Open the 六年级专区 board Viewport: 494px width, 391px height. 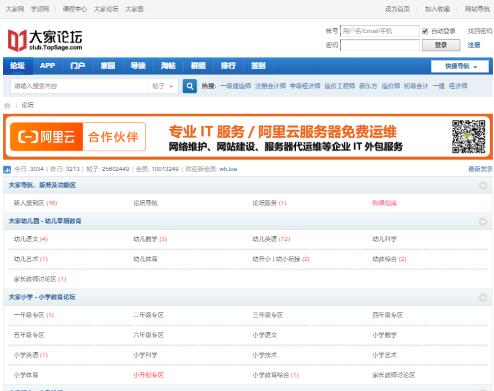click(x=149, y=335)
